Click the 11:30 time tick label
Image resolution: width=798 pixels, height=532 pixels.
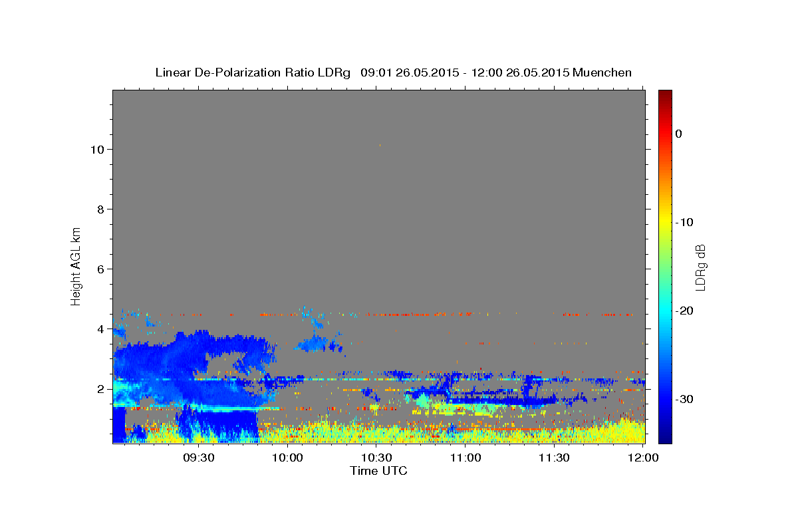click(x=554, y=458)
